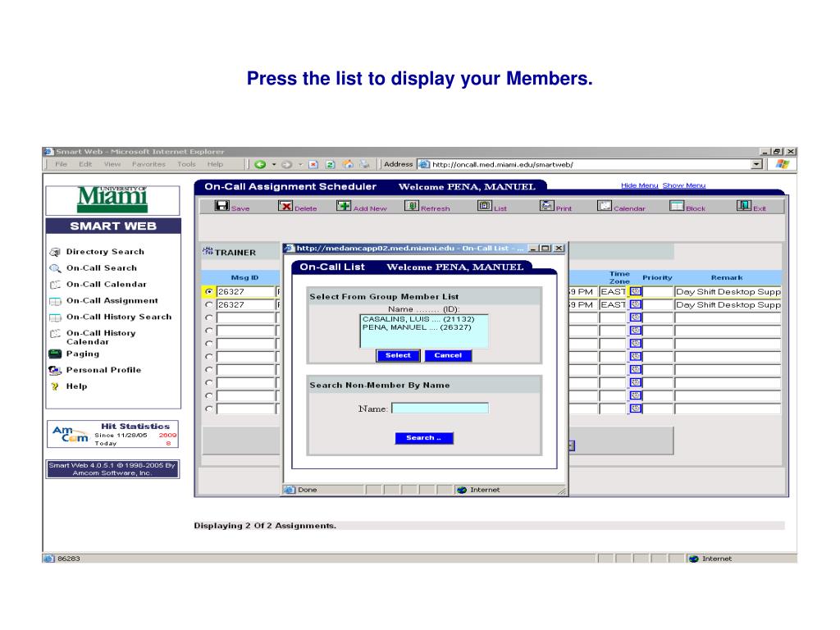Click the Save floppy disk icon
The image size is (840, 630).
[x=221, y=206]
